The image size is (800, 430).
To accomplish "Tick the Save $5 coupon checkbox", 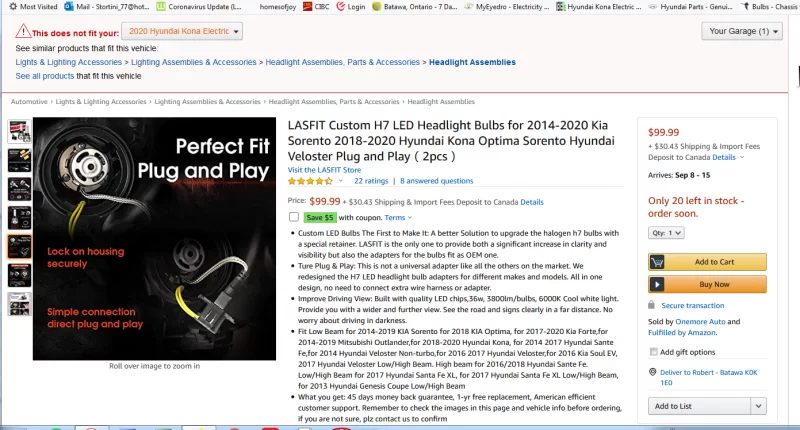I will point(294,217).
